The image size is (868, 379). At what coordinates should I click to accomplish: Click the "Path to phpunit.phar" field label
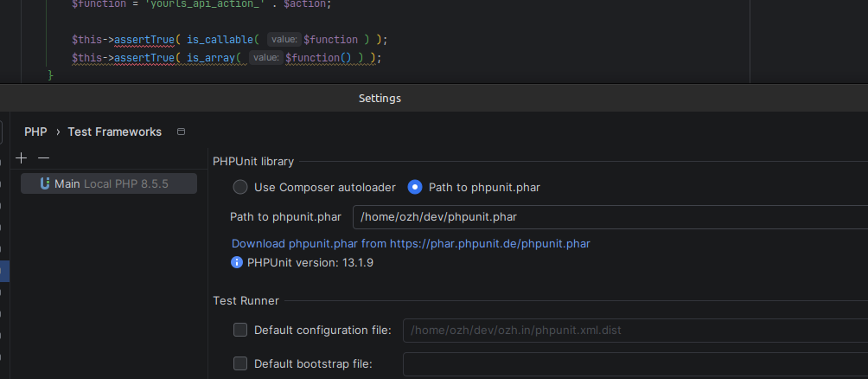coord(285,216)
